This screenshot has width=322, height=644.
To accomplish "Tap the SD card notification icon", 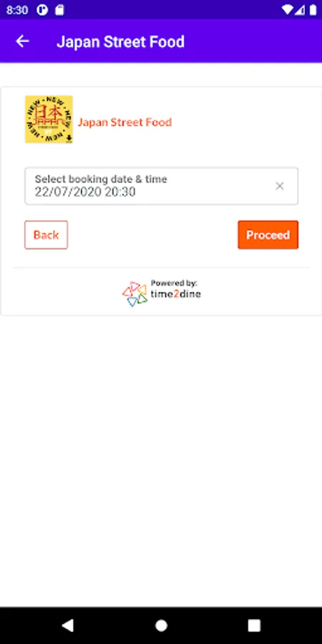I will 59,10.
